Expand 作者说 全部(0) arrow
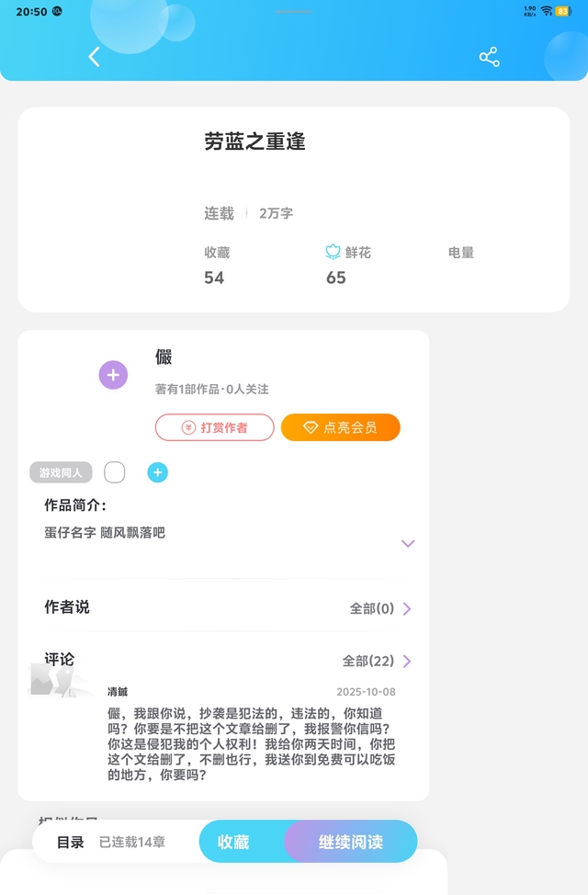The height and width of the screenshot is (895, 588). coord(407,608)
